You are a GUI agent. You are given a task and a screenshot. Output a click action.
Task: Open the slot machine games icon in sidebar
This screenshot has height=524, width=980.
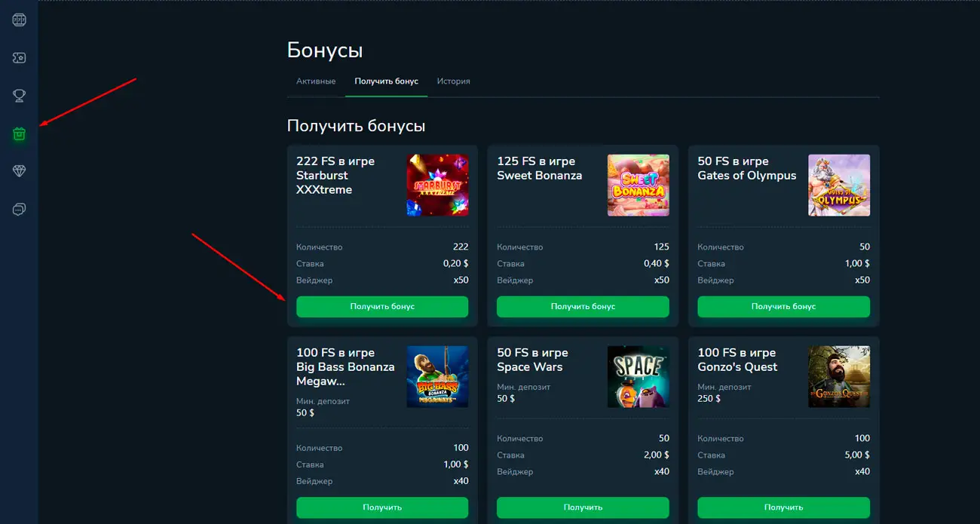click(19, 20)
